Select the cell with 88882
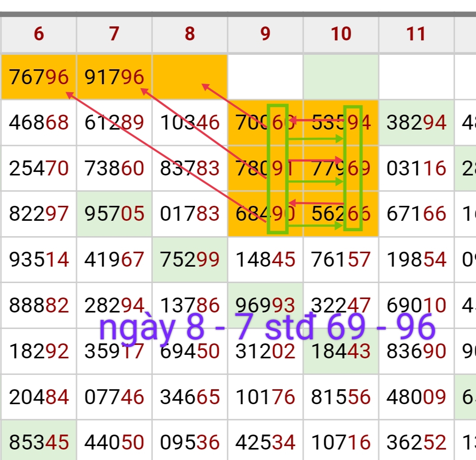The height and width of the screenshot is (460, 476). [x=39, y=305]
